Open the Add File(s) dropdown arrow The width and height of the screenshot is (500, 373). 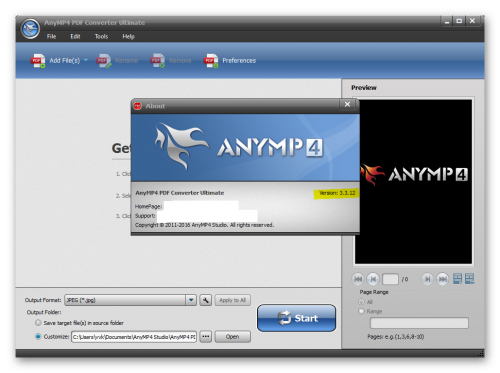click(86, 60)
